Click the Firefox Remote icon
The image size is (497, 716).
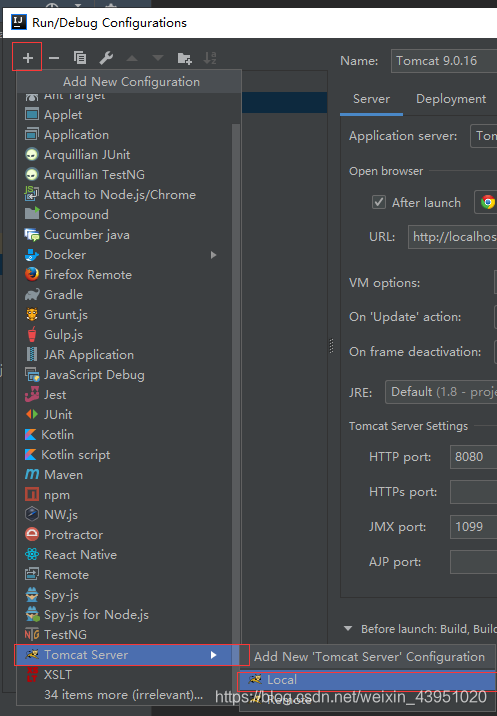32,274
